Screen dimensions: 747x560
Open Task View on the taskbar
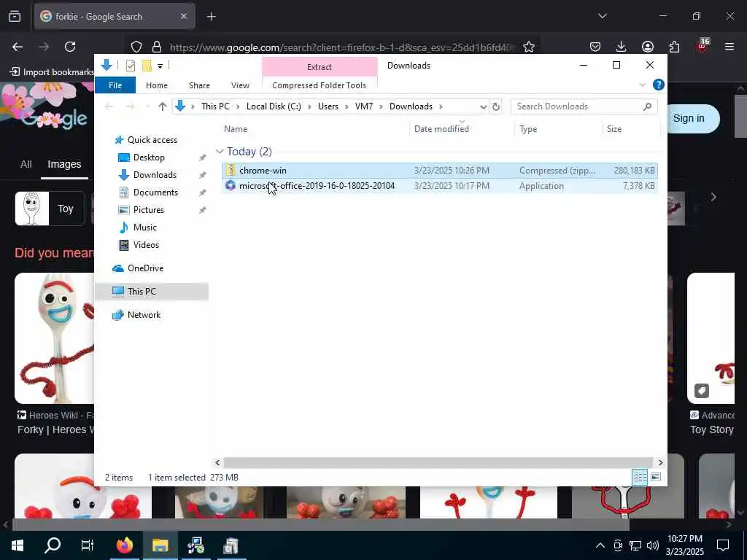click(x=88, y=545)
